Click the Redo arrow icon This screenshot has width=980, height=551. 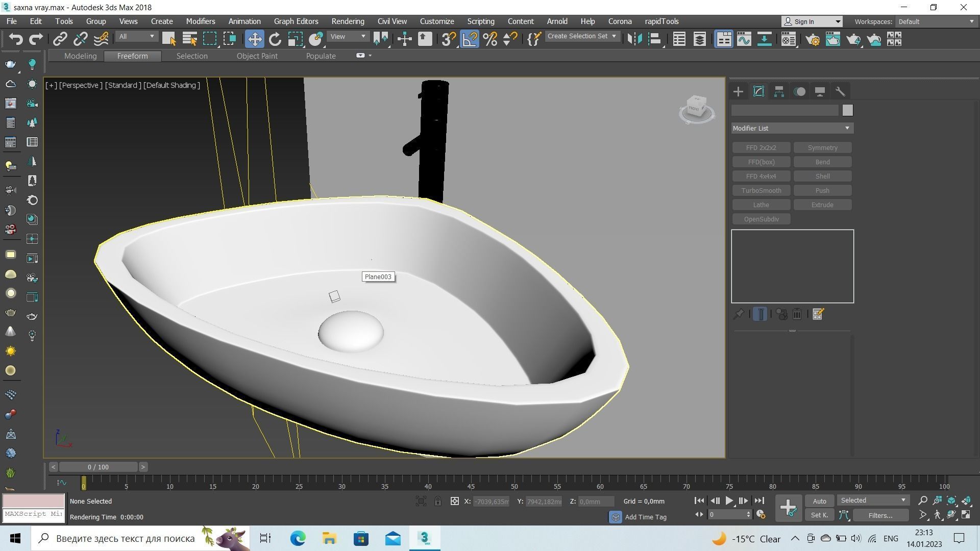(36, 39)
